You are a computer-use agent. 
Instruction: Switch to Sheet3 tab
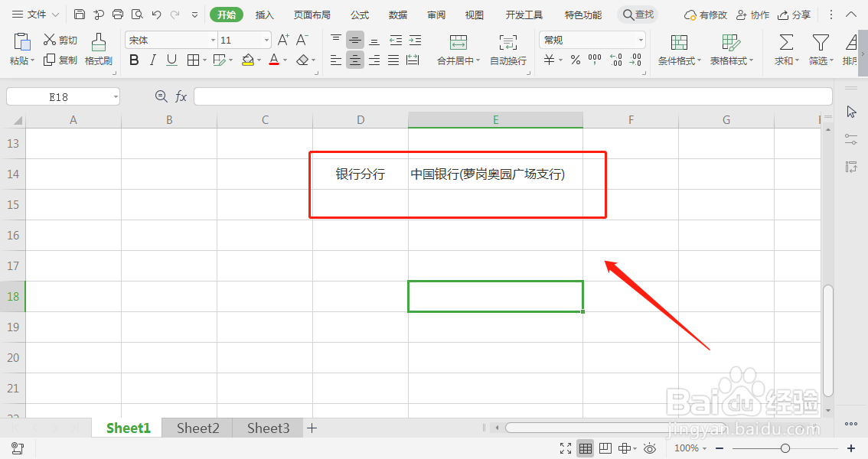click(x=268, y=428)
